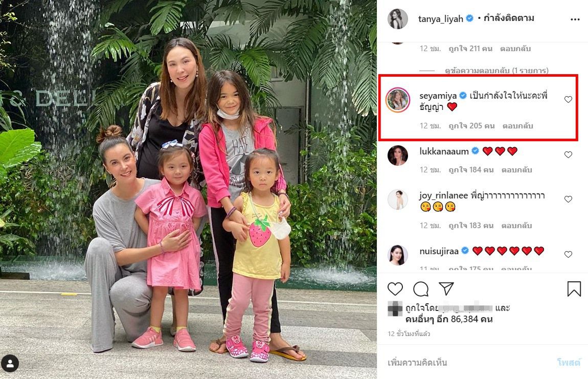Show tagged people icon on photo
Viewport: 588px width, 379px height.
(x=10, y=363)
